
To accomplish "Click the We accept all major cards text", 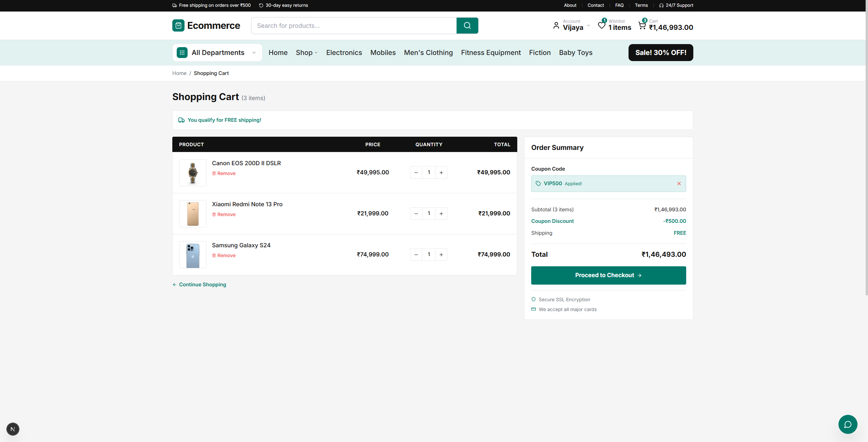I will 567,309.
